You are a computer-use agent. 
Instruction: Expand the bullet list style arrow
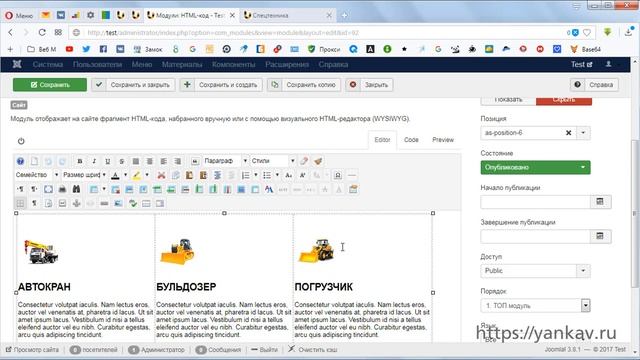(x=277, y=175)
